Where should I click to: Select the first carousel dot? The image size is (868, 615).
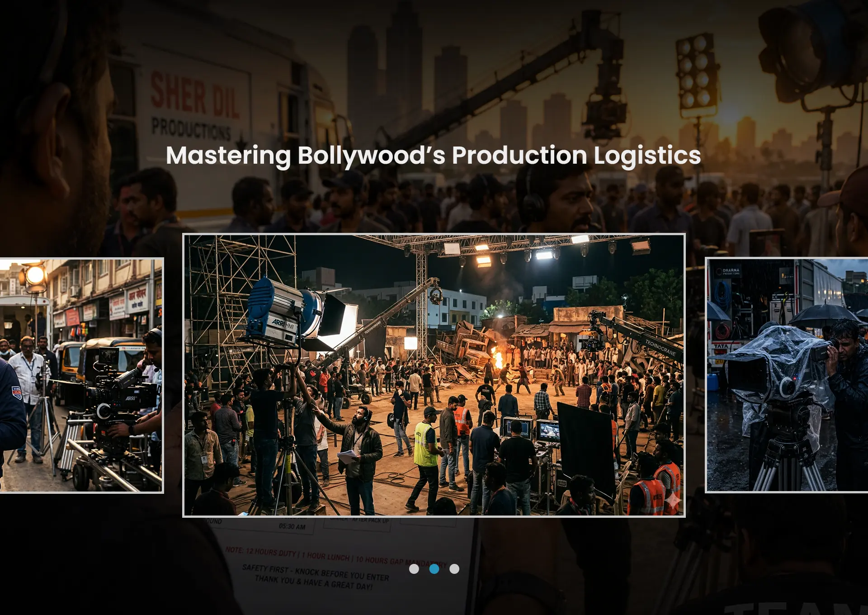(414, 569)
